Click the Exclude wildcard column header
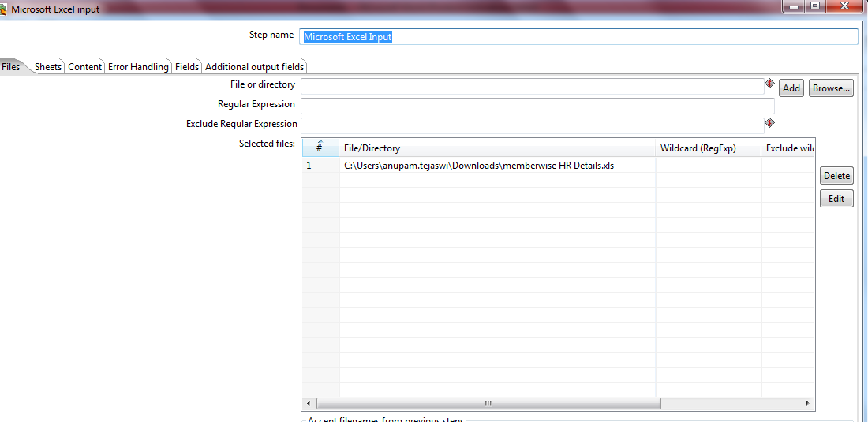The height and width of the screenshot is (422, 868). pyautogui.click(x=788, y=148)
